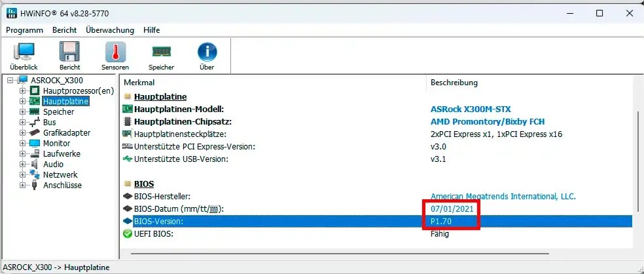644x274 pixels.
Task: Open the Überblick summary view
Action: pos(24,56)
